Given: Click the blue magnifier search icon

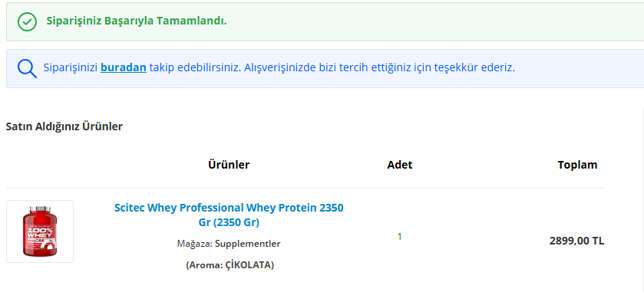Looking at the screenshot, I should 27,68.
